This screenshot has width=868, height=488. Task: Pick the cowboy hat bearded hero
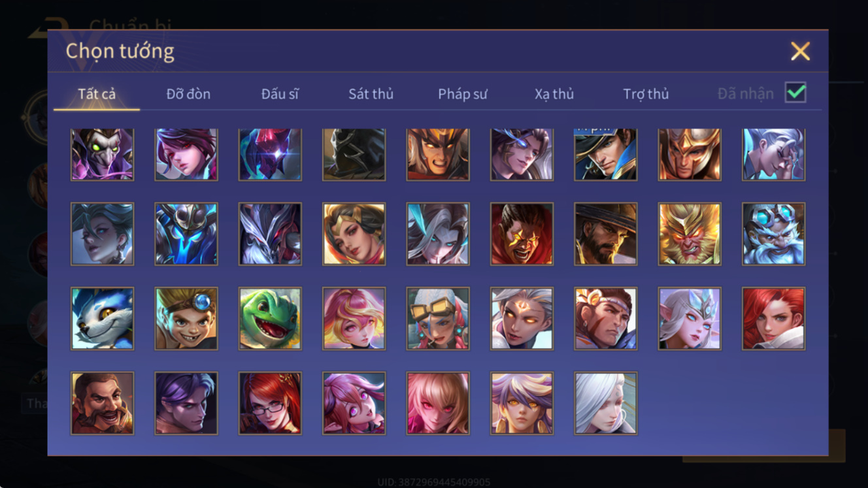(606, 234)
